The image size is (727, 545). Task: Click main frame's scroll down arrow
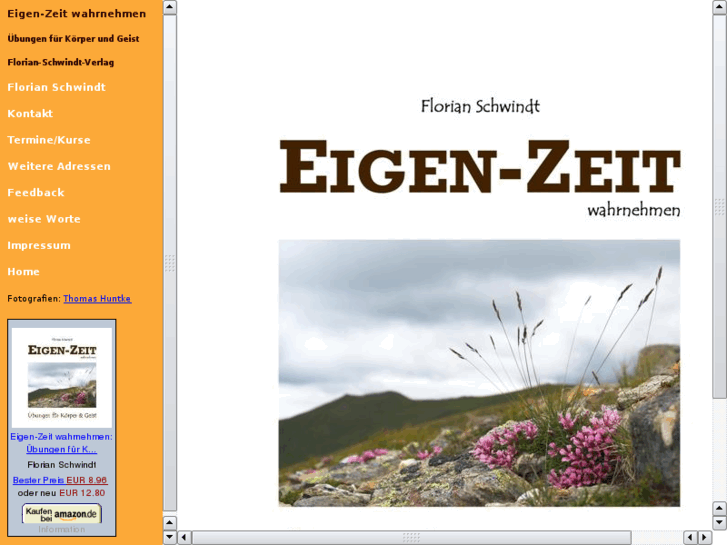click(720, 523)
